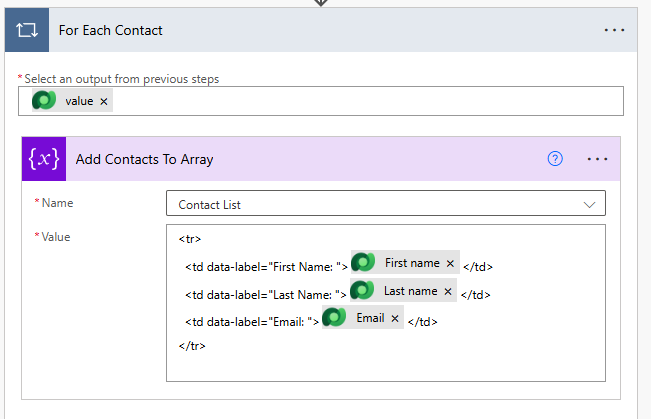
Task: Delete the Last name dynamic token
Action: (x=448, y=292)
